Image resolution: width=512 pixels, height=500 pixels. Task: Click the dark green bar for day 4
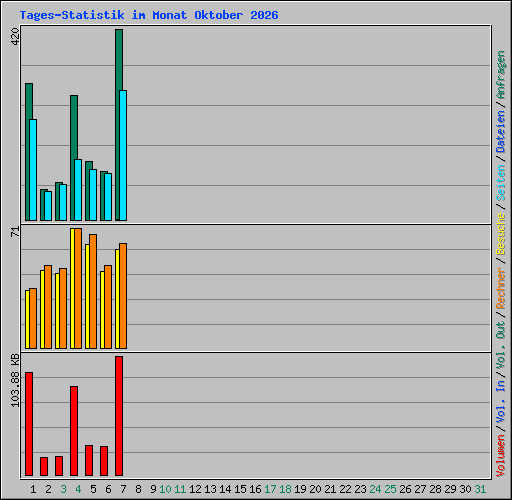click(73, 158)
